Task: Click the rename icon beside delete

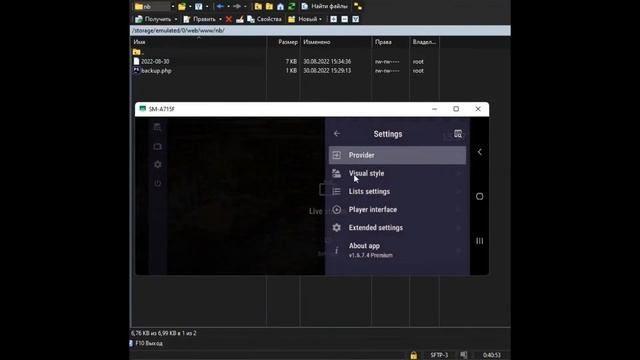Action: click(x=240, y=19)
